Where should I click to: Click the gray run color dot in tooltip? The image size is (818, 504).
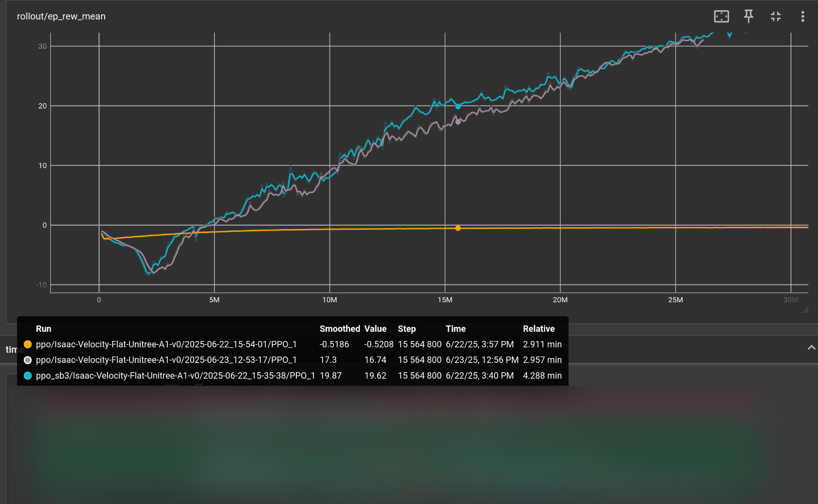pyautogui.click(x=28, y=360)
